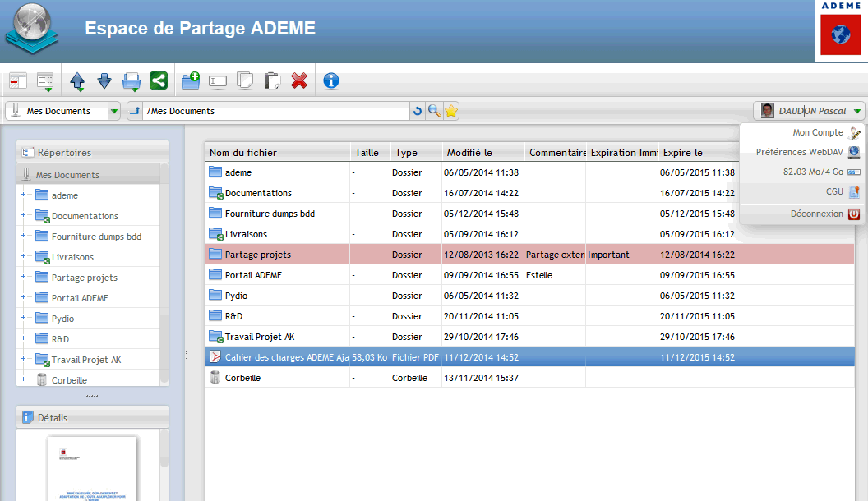
Task: Expand the ademe folder in the tree
Action: (23, 195)
